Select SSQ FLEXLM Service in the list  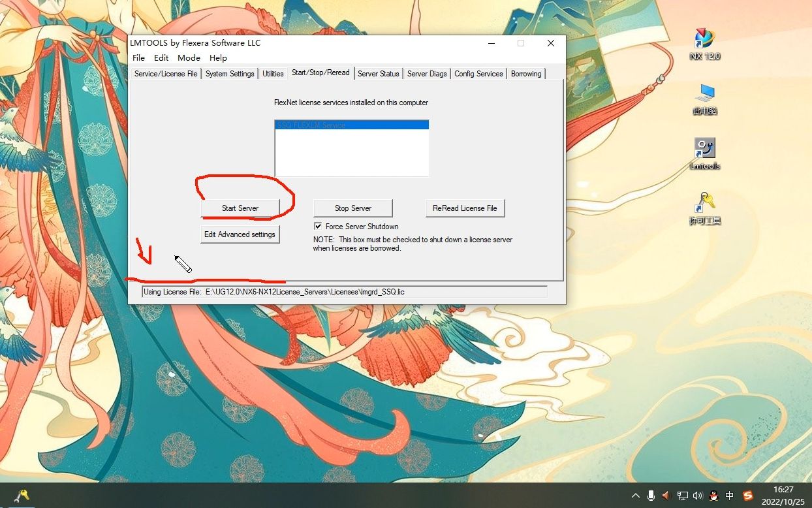coord(352,125)
